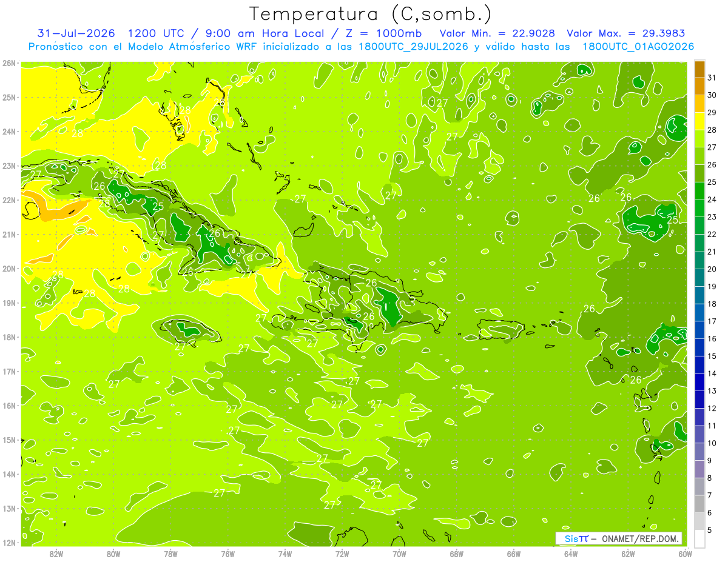Click the 16N latitude axis label

click(x=9, y=406)
